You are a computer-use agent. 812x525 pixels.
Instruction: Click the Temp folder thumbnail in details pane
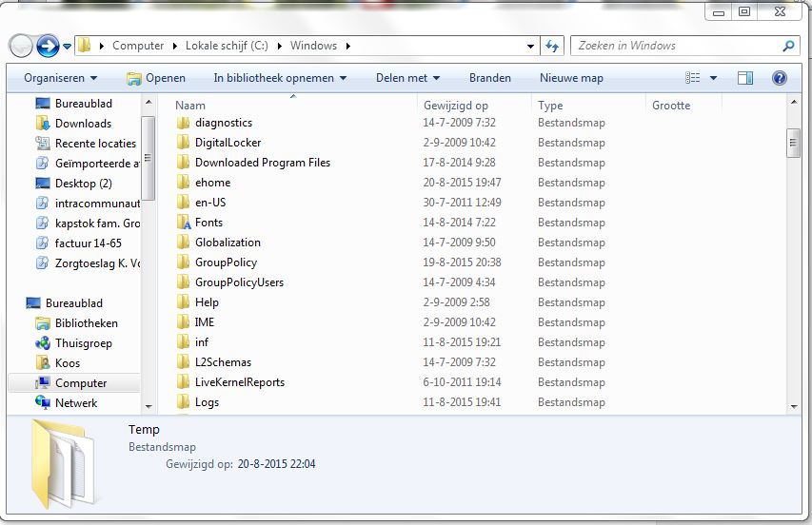pyautogui.click(x=62, y=464)
